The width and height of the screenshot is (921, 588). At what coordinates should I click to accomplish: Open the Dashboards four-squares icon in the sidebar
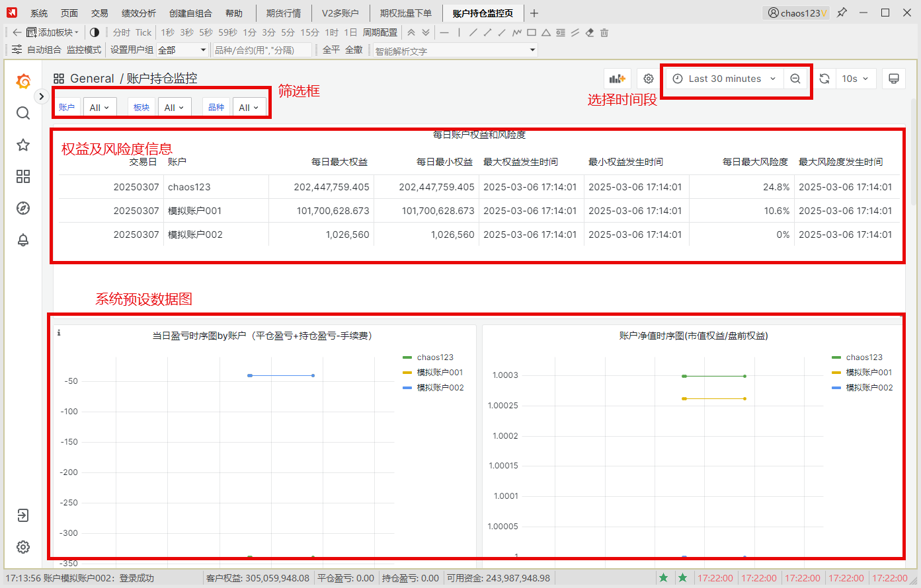coord(23,176)
